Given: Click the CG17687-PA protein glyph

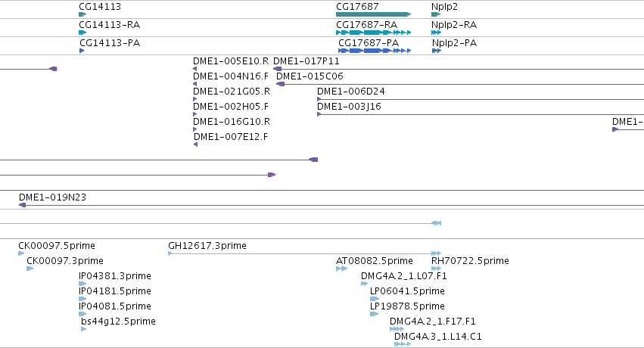Looking at the screenshot, I should (374, 51).
